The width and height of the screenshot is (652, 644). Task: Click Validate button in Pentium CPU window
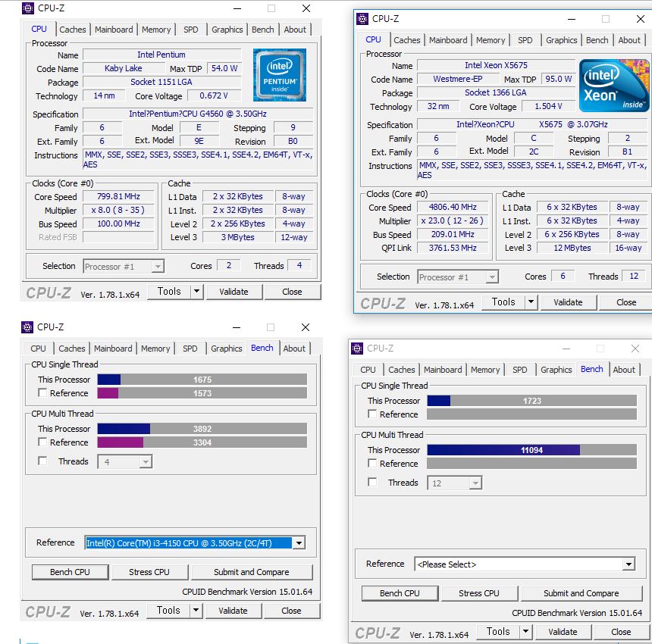point(234,292)
